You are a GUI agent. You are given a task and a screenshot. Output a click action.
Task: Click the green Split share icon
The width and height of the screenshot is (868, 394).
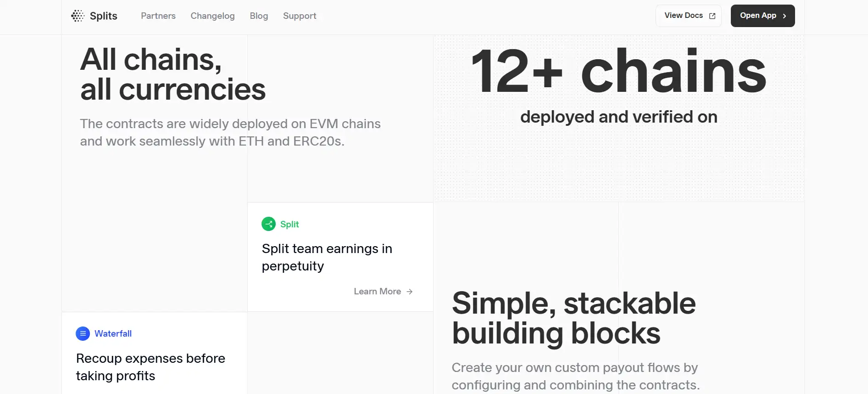268,224
